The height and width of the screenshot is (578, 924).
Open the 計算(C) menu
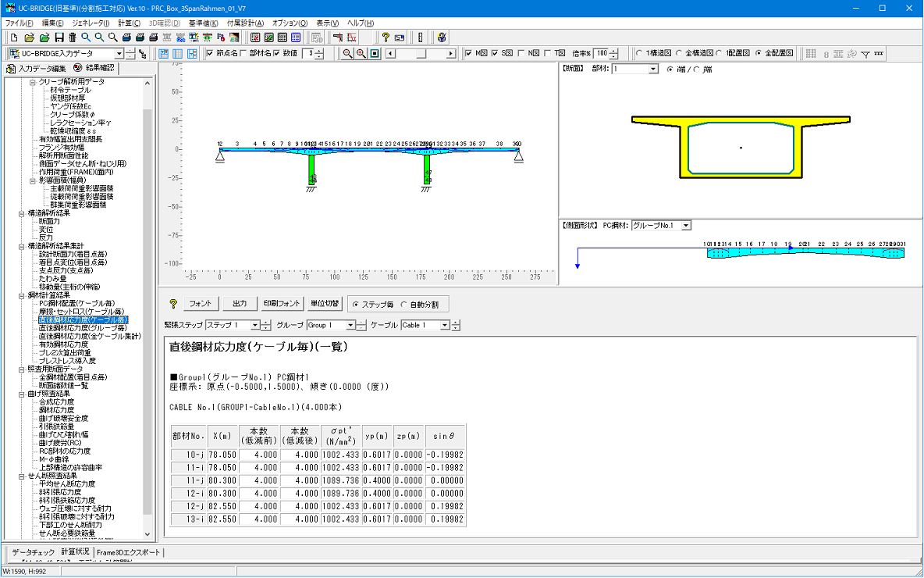[x=129, y=23]
